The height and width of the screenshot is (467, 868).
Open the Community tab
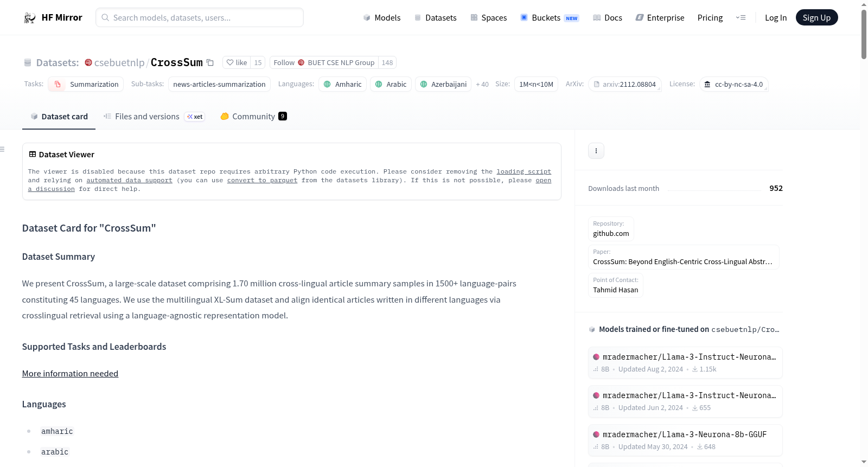click(253, 117)
